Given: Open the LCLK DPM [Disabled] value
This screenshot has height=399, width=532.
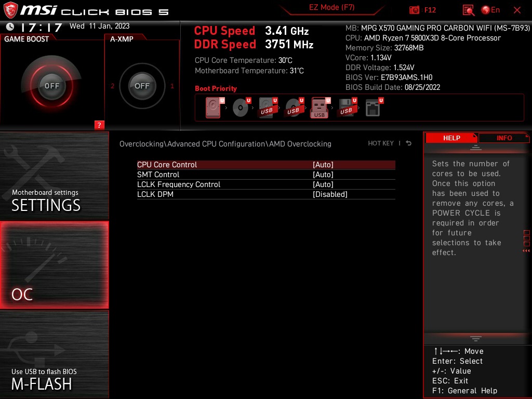Looking at the screenshot, I should pos(330,194).
